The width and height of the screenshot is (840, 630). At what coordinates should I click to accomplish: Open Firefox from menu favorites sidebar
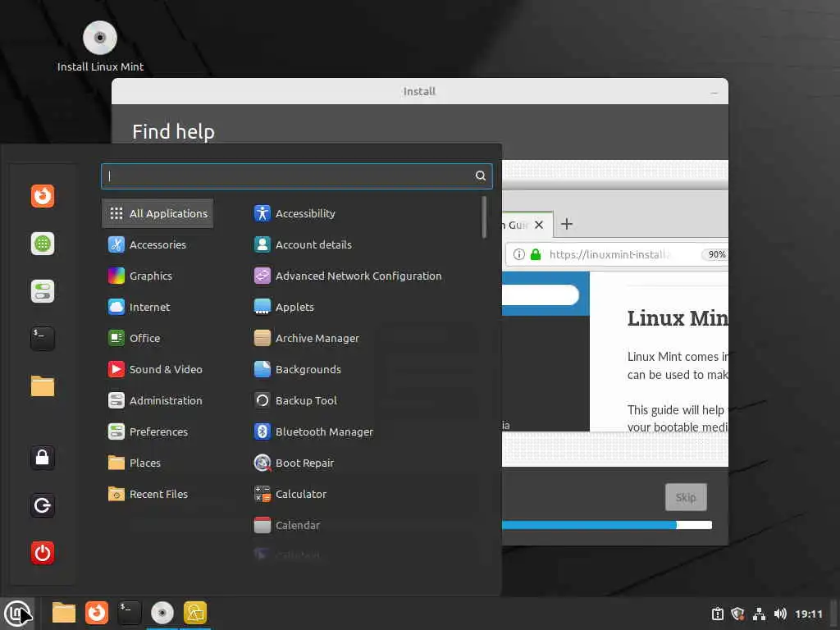click(43, 196)
